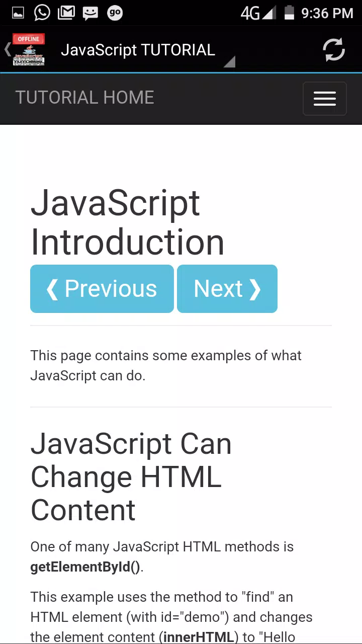Tap the battery indicator icon

coord(289,13)
